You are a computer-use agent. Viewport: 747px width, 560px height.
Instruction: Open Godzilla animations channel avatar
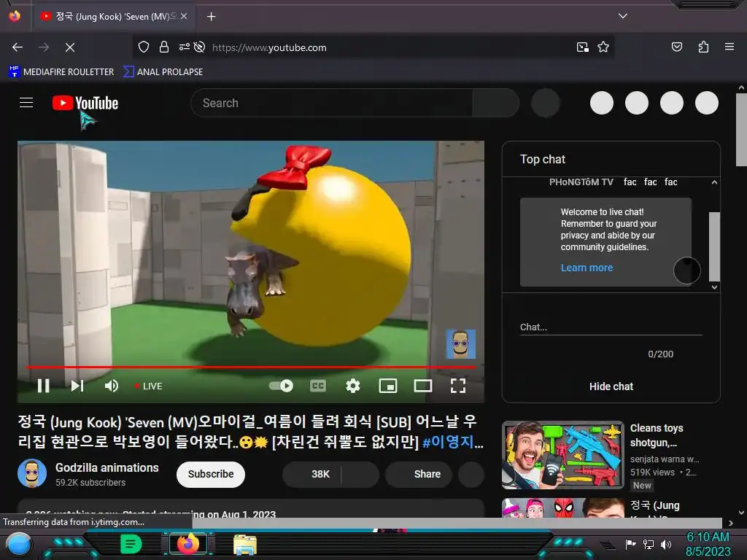(32, 473)
